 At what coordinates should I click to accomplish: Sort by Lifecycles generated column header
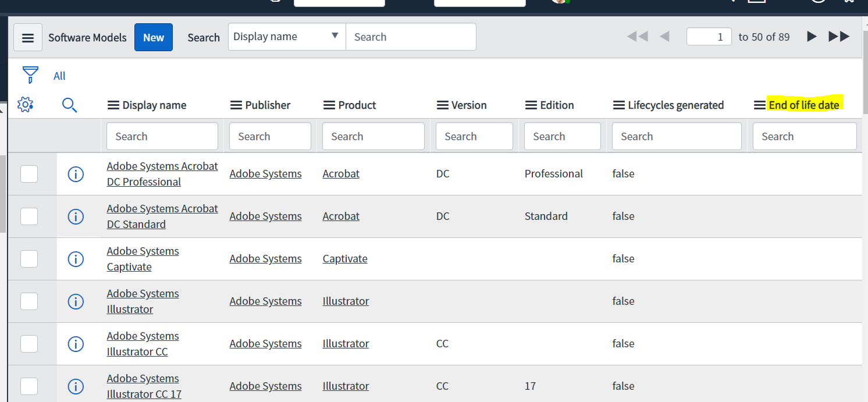click(676, 105)
